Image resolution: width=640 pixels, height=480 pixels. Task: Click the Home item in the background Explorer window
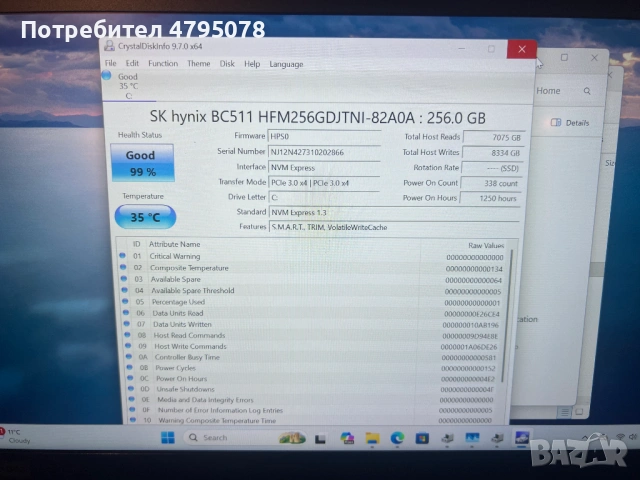click(x=548, y=91)
